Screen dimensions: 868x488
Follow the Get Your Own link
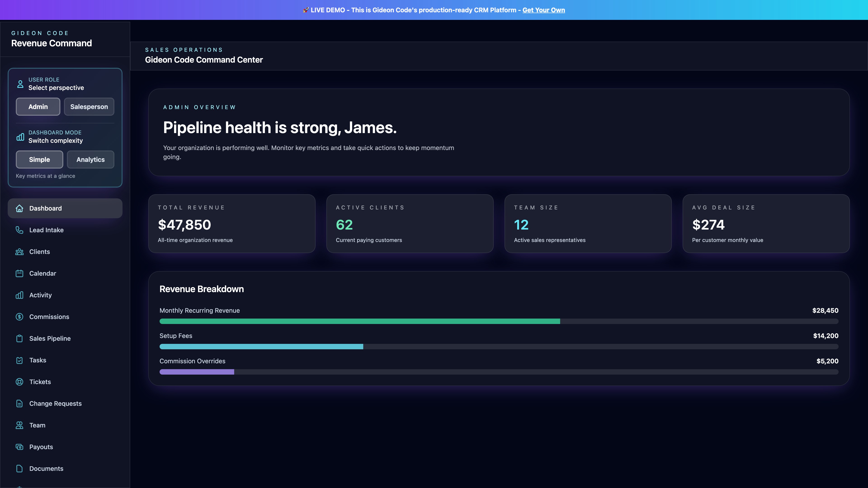(x=543, y=10)
